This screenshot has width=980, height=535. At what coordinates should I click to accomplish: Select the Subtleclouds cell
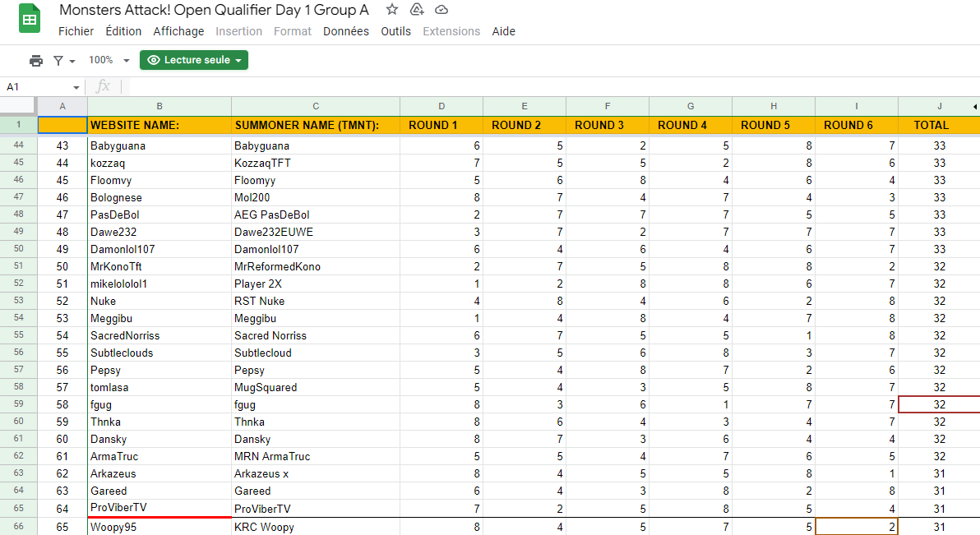pos(159,353)
